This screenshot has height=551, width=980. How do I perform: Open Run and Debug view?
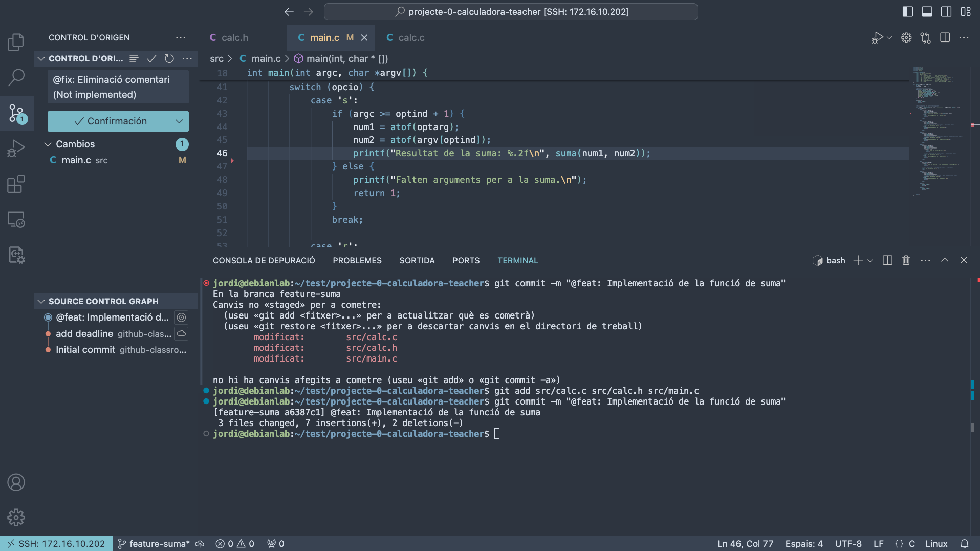click(x=16, y=149)
